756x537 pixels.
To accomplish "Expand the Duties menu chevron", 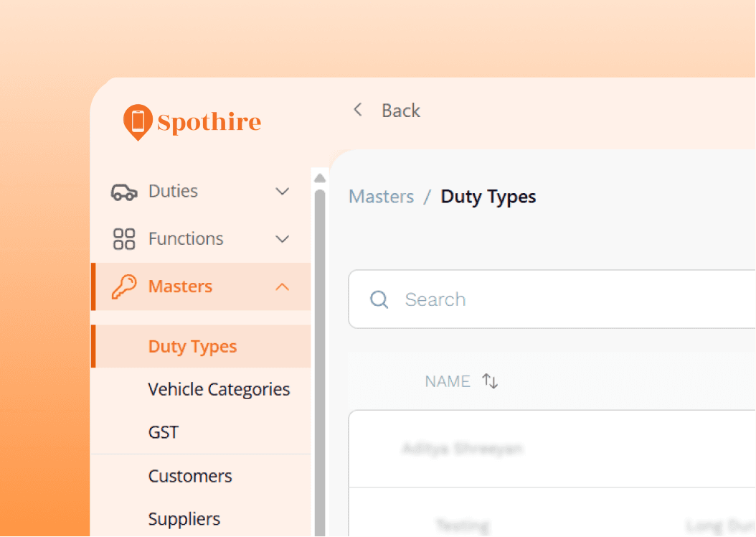I will coord(283,192).
